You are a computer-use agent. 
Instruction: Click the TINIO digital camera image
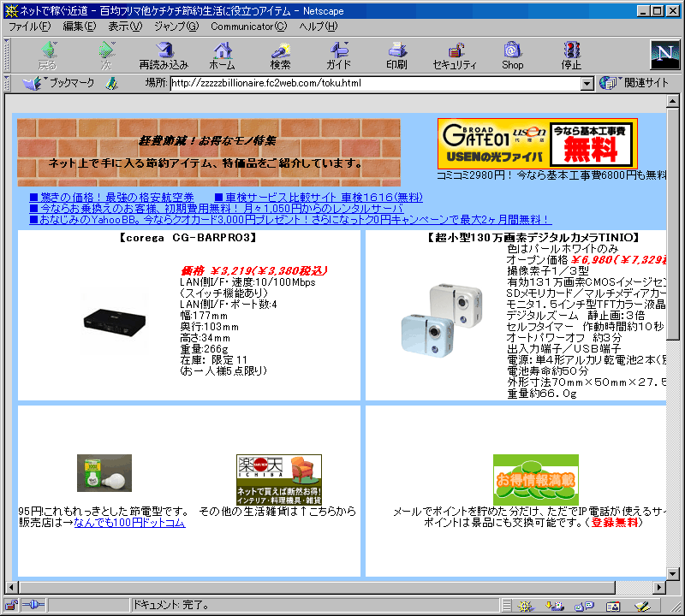point(442,320)
